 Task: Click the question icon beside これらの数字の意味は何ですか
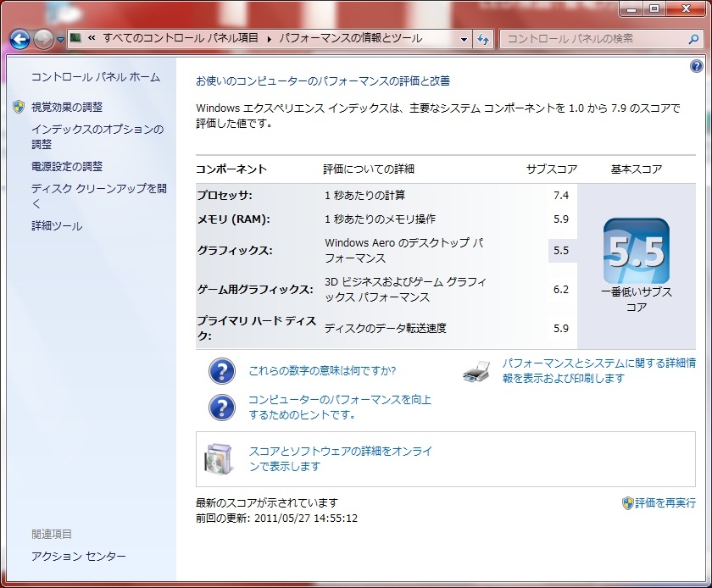221,371
